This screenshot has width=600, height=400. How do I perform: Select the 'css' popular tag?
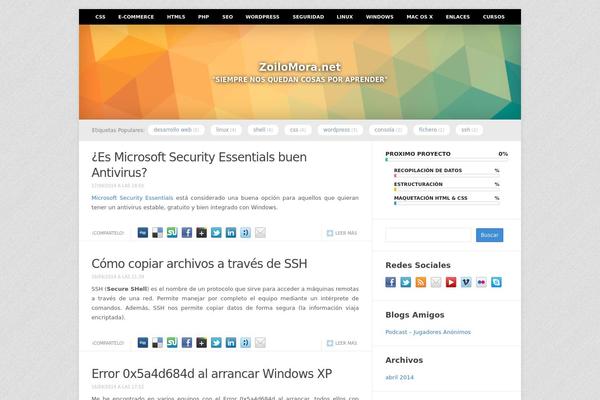point(298,130)
